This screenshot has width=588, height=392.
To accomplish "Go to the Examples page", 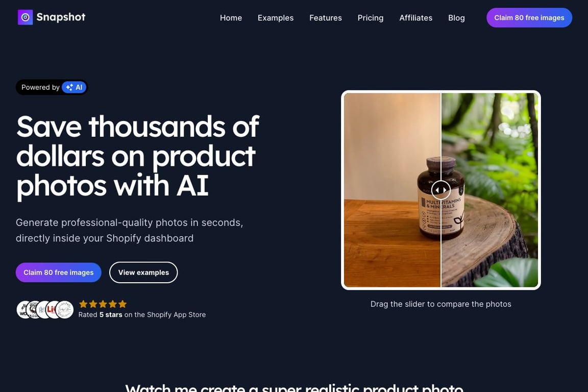I will 276,18.
